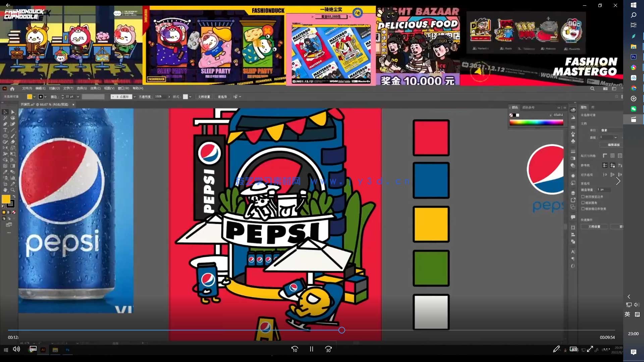Switch to the 颜色参考 panel tab
Image resolution: width=644 pixels, height=362 pixels.
point(528,108)
